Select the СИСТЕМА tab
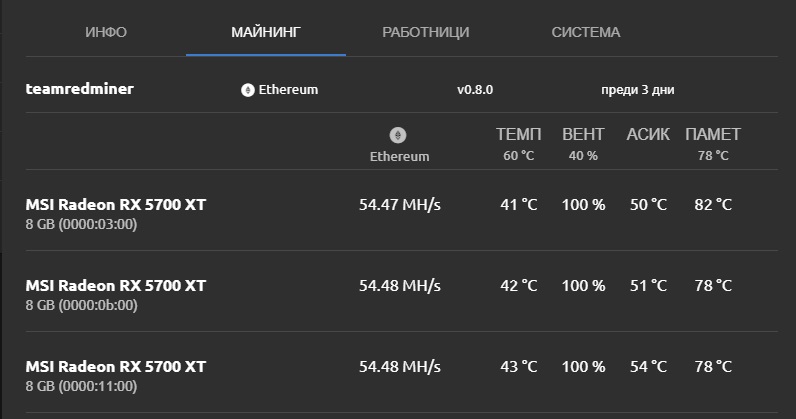 (586, 32)
